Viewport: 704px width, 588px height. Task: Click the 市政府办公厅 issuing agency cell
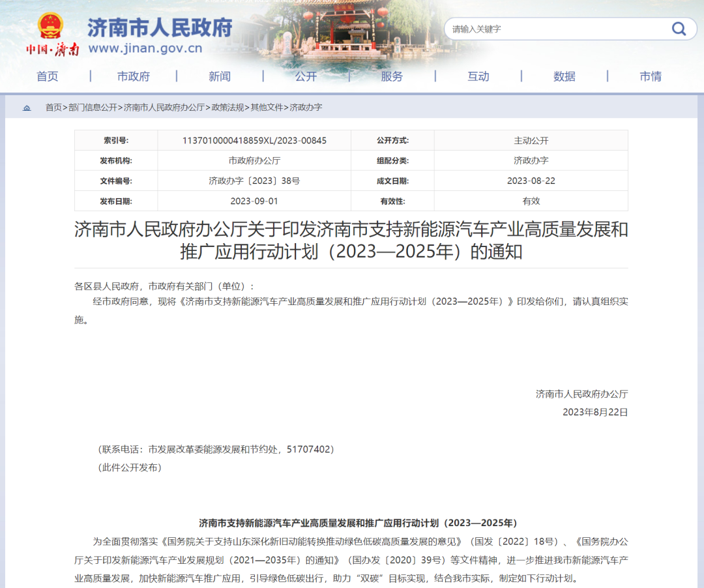pyautogui.click(x=254, y=161)
